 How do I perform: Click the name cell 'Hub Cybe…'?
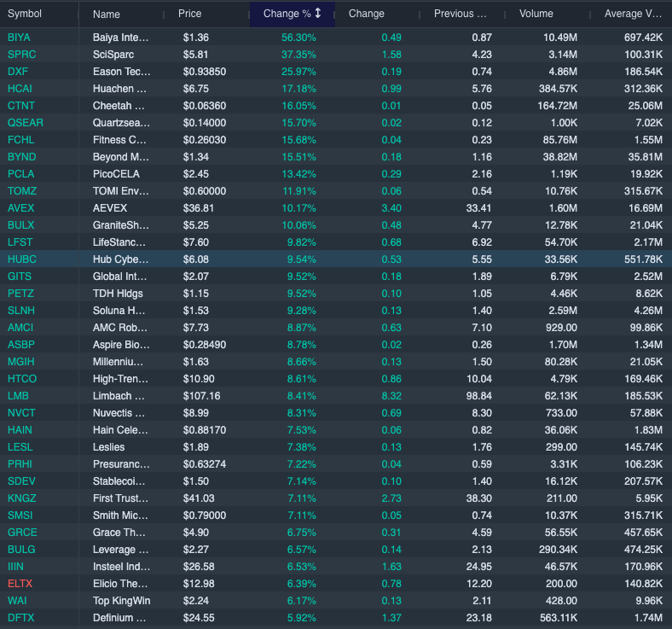point(121,259)
